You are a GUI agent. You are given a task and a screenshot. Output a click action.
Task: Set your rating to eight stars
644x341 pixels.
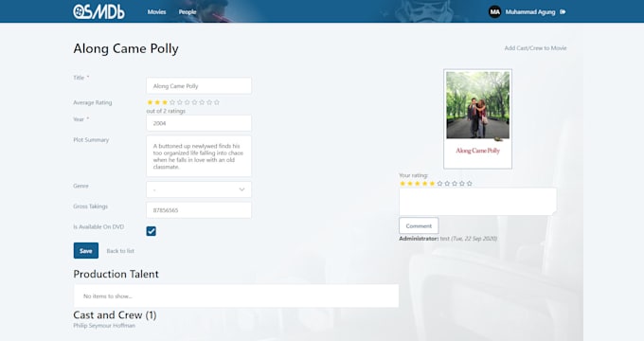455,183
